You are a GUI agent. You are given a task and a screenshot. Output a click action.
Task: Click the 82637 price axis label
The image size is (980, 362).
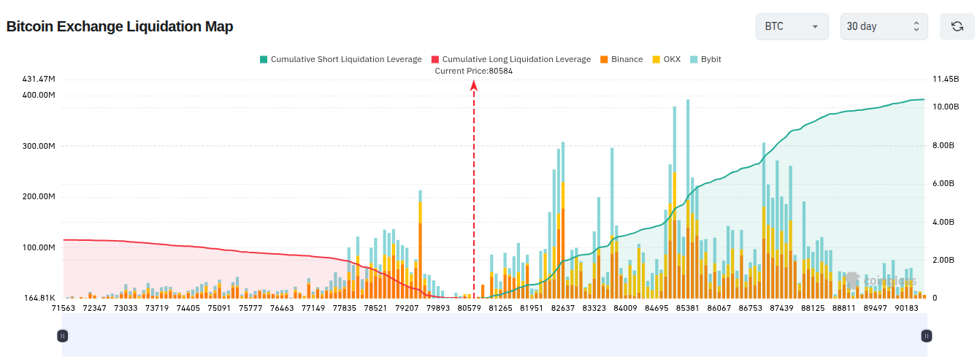[x=563, y=309]
